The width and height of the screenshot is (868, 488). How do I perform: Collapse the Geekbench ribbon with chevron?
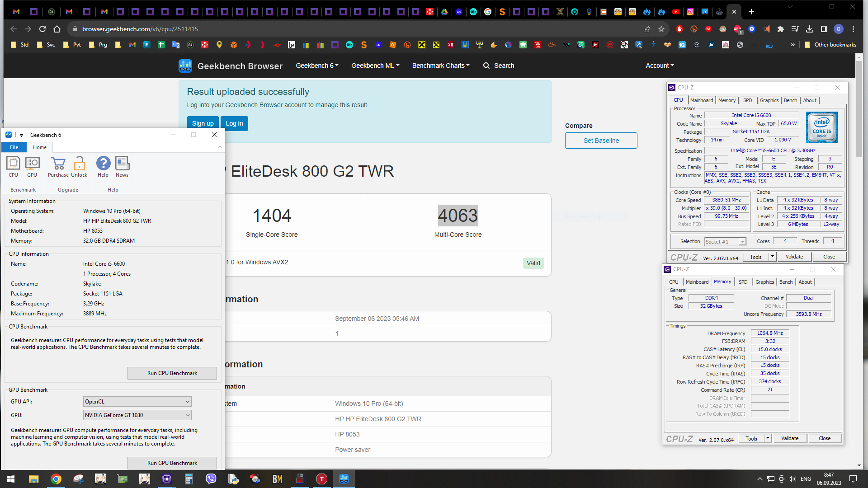220,147
